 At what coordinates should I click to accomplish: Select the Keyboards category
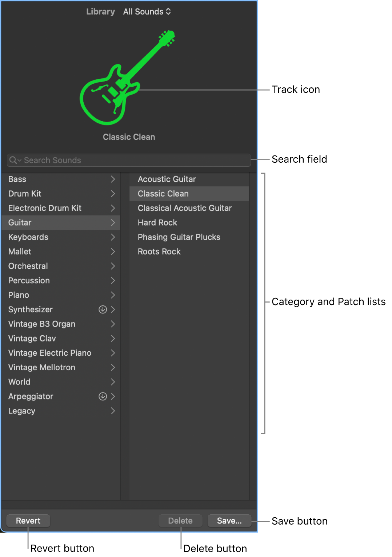tap(28, 237)
